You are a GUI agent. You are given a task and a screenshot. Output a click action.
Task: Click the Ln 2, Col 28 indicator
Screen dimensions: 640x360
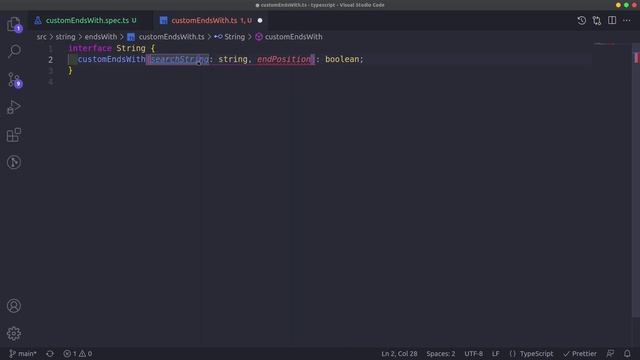click(x=399, y=353)
